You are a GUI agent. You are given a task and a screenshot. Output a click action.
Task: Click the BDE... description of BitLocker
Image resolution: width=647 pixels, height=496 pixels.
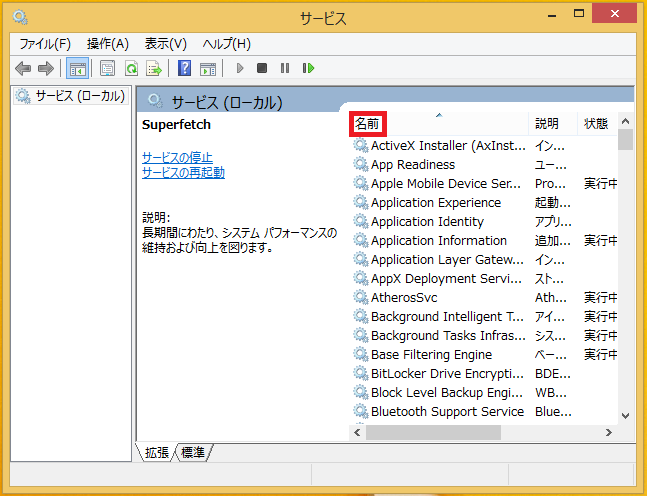click(553, 373)
